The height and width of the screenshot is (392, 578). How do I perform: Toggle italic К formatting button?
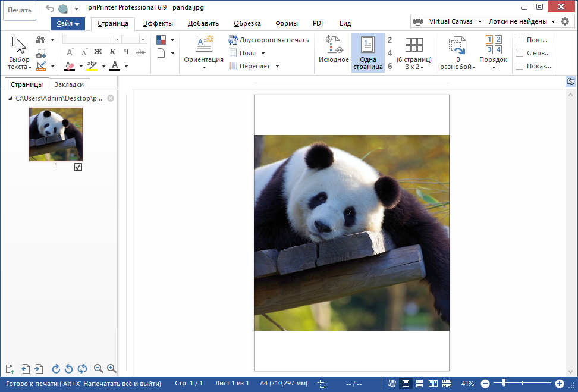[x=112, y=52]
